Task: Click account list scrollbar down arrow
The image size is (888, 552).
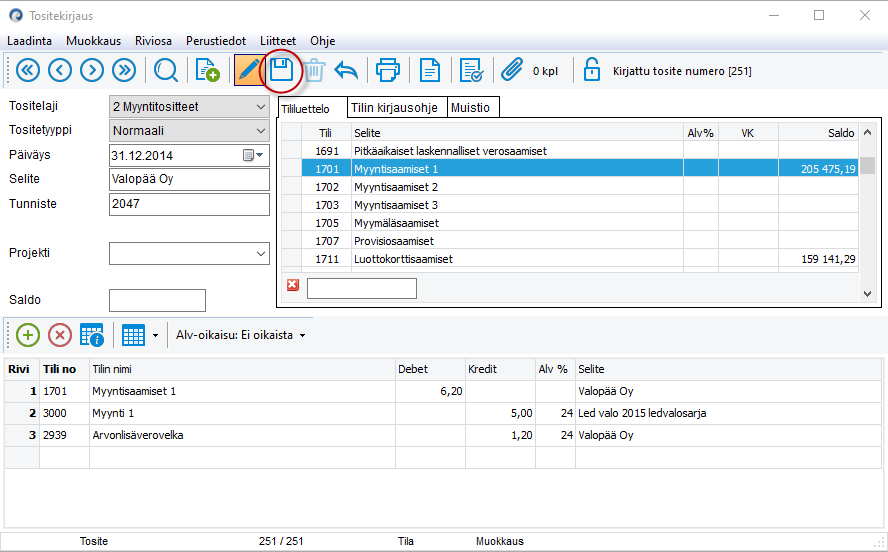Action: 867,293
